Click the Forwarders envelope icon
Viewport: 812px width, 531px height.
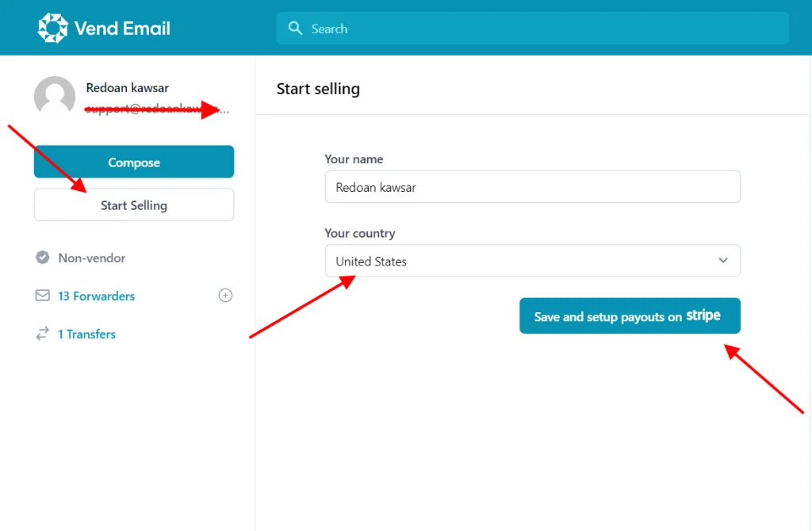point(43,296)
